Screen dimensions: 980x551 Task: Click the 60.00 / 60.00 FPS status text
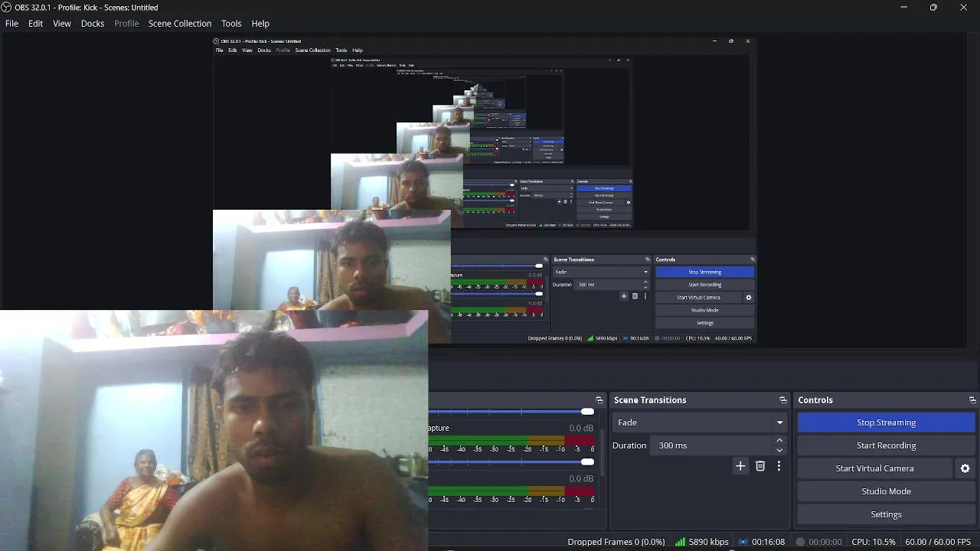click(938, 542)
